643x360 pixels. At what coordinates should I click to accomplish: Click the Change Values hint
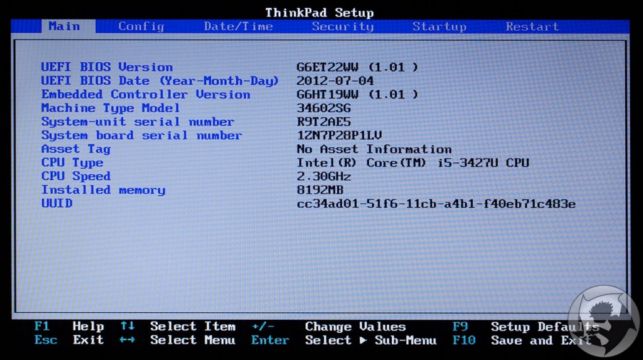pyautogui.click(x=355, y=327)
